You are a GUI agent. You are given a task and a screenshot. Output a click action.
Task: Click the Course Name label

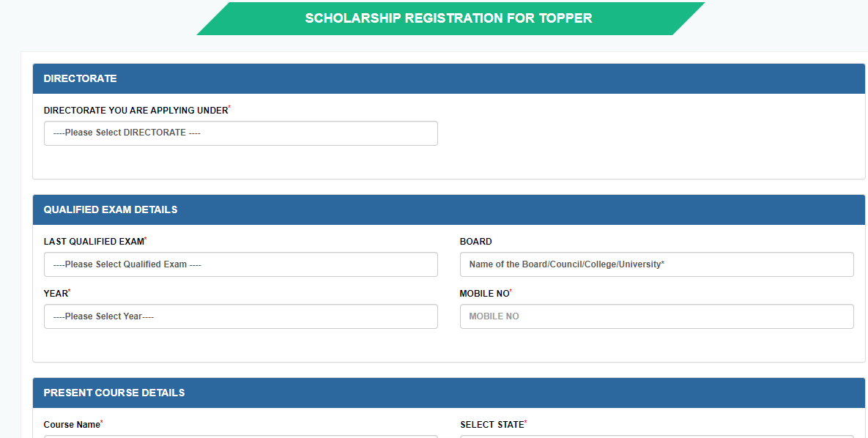(x=72, y=425)
